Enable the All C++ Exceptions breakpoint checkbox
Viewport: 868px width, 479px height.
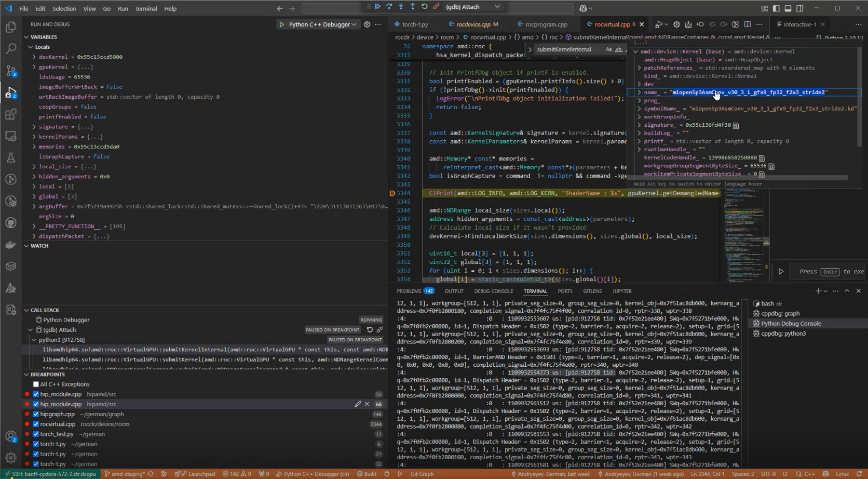click(36, 384)
